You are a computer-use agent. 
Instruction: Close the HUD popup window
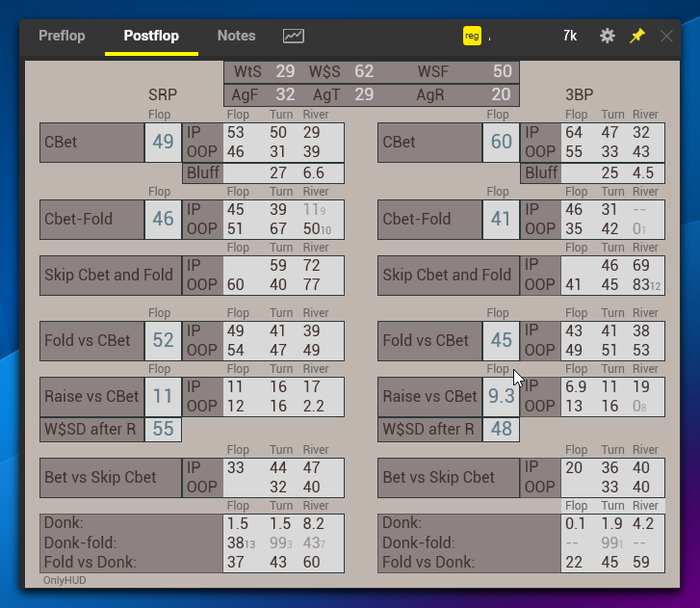point(667,36)
